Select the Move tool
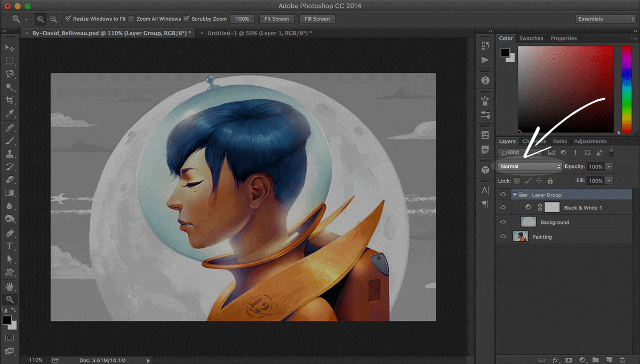 pyautogui.click(x=10, y=47)
